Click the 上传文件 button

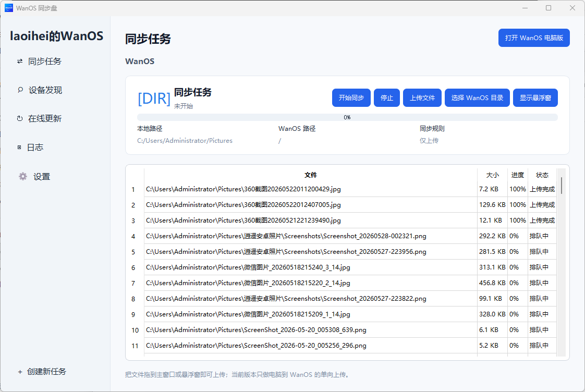[422, 97]
